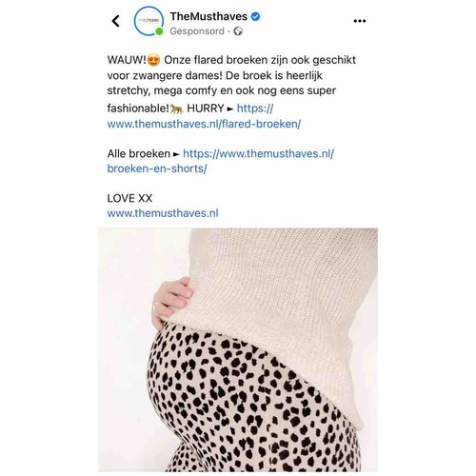Click the blue verified badge
This screenshot has height=476, width=476.
pos(255,16)
